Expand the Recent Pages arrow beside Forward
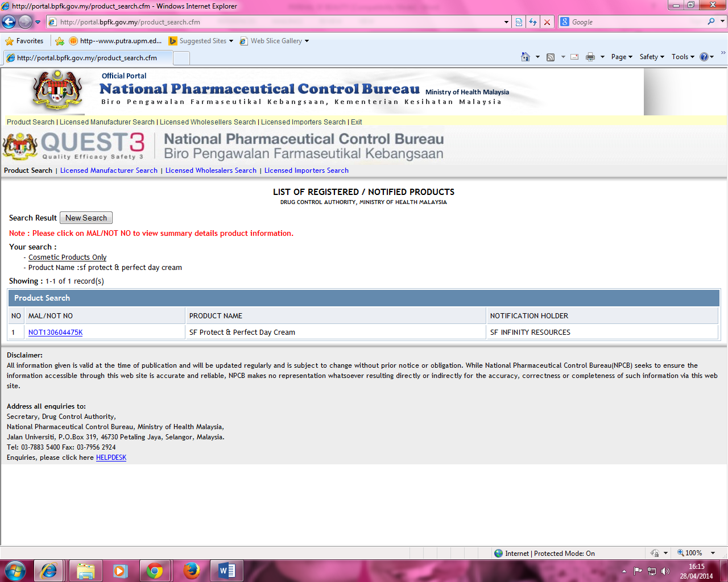The height and width of the screenshot is (582, 728). 38,22
